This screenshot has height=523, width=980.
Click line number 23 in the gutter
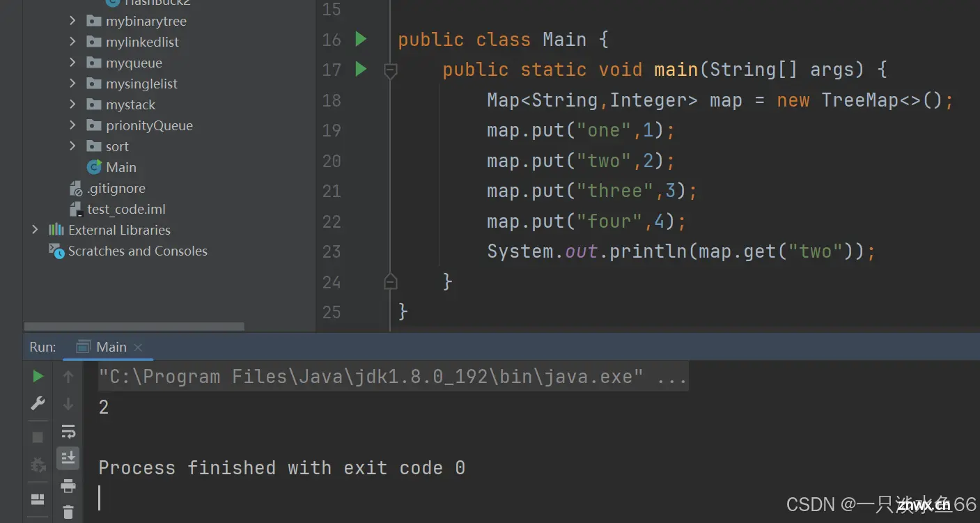(x=332, y=251)
